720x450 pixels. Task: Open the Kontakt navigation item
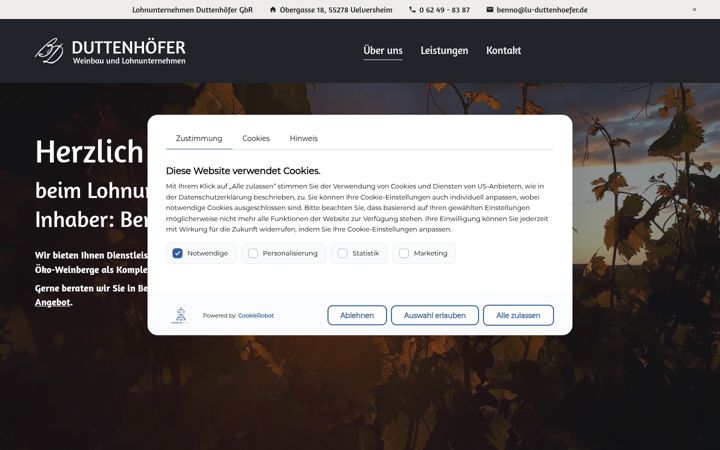click(x=503, y=51)
